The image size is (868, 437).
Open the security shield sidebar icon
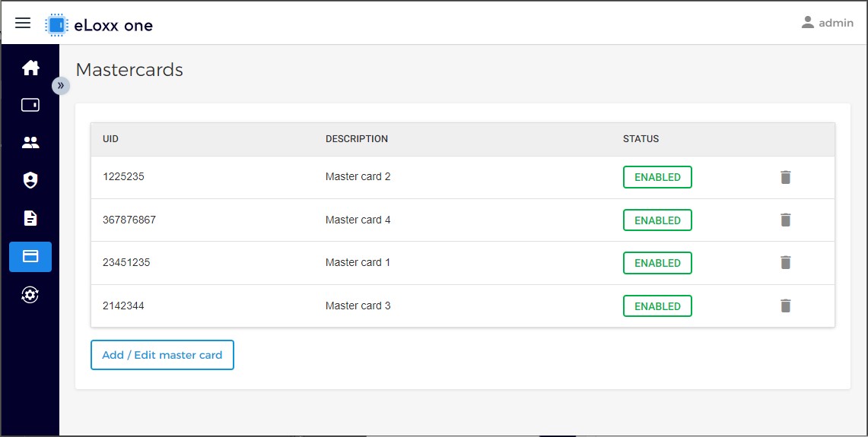coord(30,180)
